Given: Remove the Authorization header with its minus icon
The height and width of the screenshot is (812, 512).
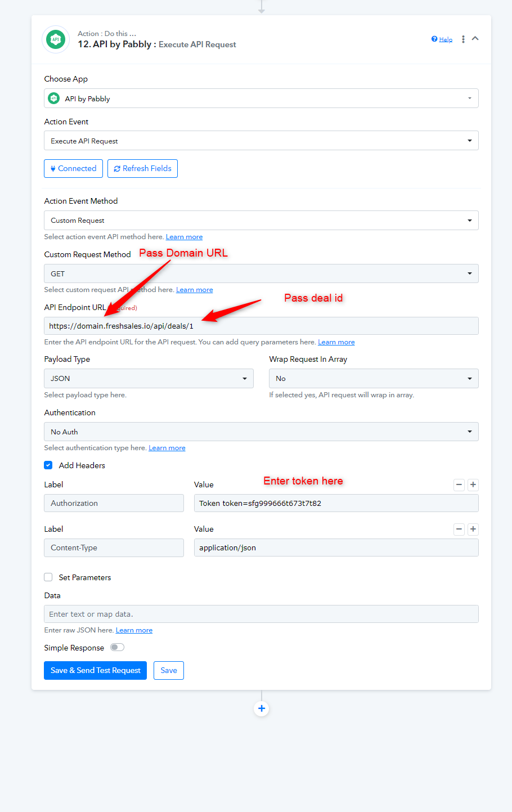Looking at the screenshot, I should point(459,484).
